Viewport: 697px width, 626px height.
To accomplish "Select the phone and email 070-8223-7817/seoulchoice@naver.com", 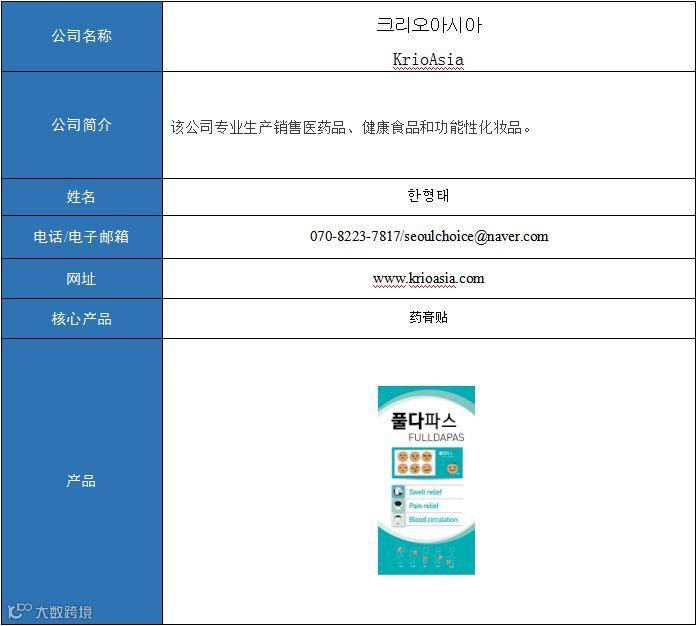I will [429, 236].
